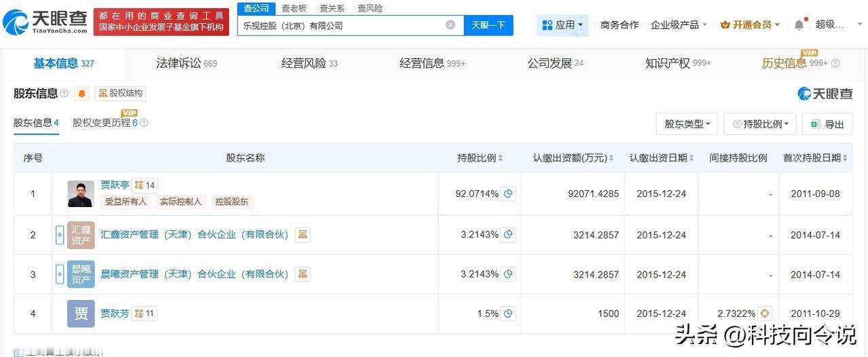Click 汇鑫资产 company logo tile
The width and height of the screenshot is (868, 357).
81,235
